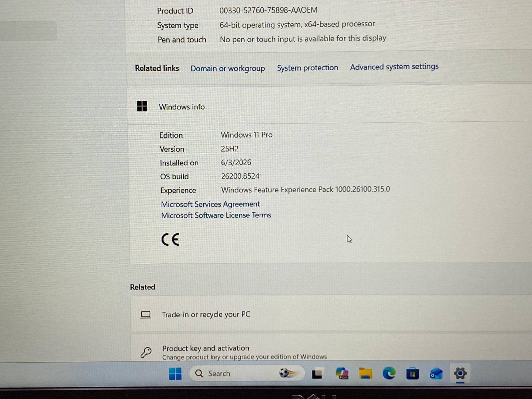Click the Edition value Windows 11 Pro

click(247, 135)
